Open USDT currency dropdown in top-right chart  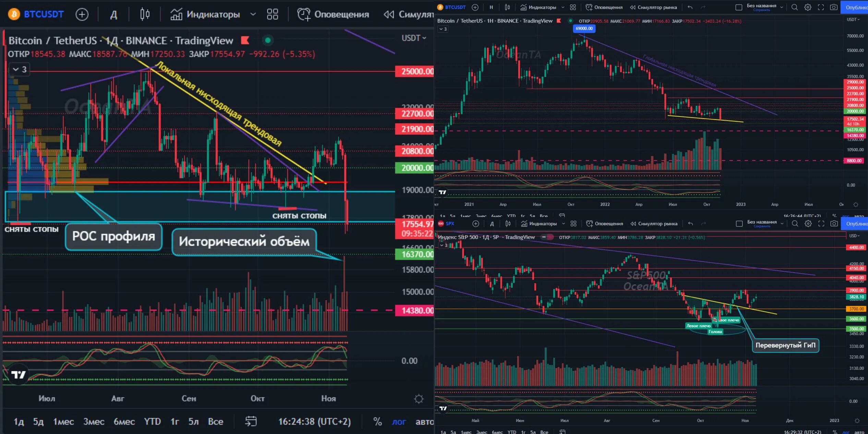853,20
